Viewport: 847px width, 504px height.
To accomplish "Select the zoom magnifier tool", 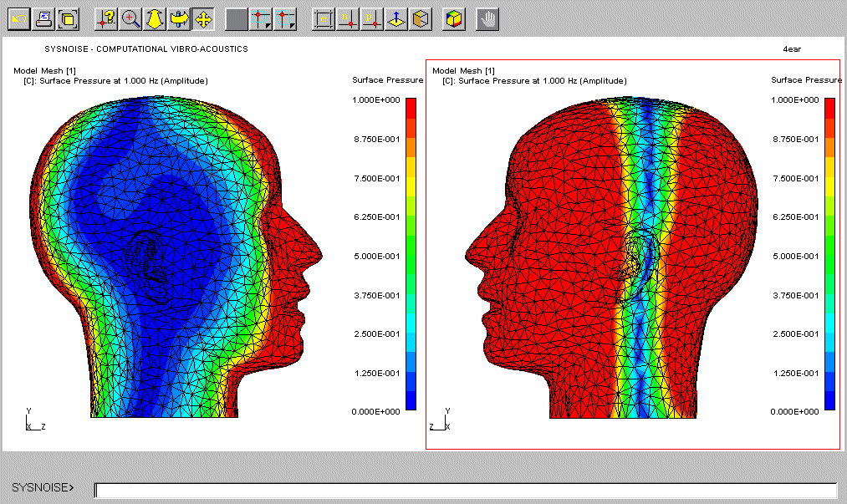I will pyautogui.click(x=130, y=18).
